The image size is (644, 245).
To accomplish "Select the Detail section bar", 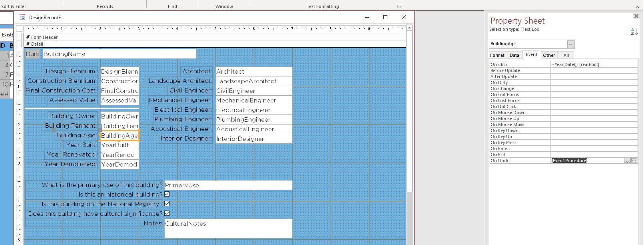I will click(215, 44).
